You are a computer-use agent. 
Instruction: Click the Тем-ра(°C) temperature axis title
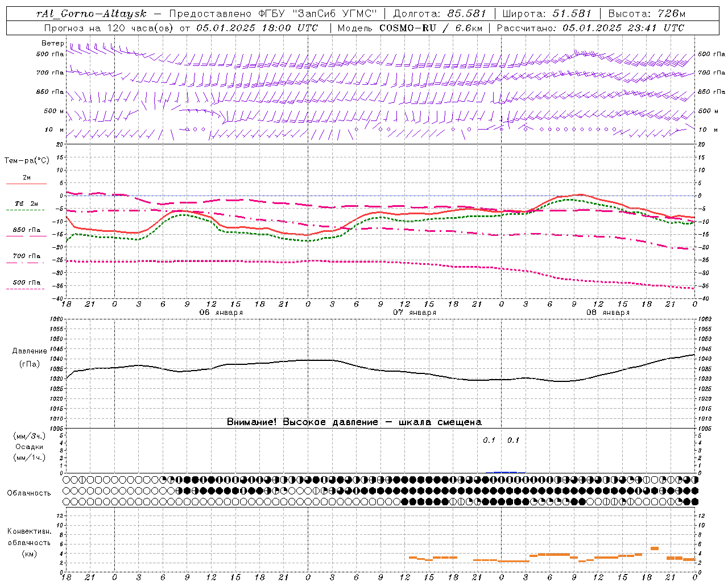tap(27, 161)
